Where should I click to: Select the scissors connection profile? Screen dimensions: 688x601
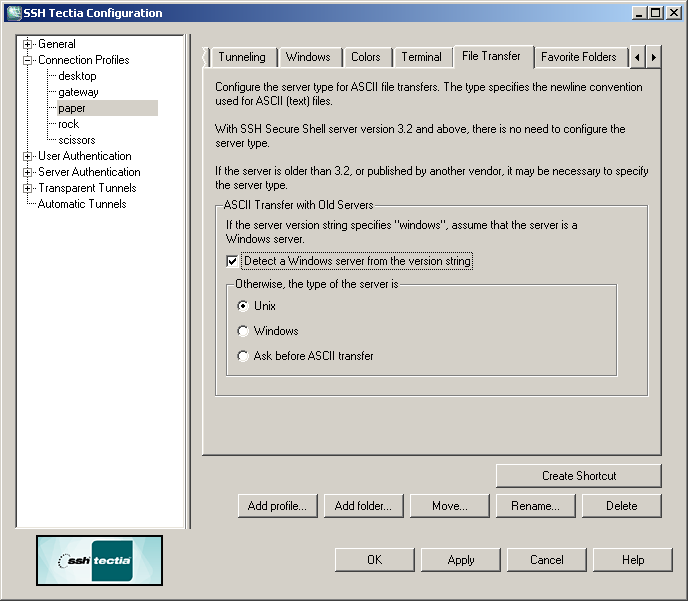pos(77,140)
